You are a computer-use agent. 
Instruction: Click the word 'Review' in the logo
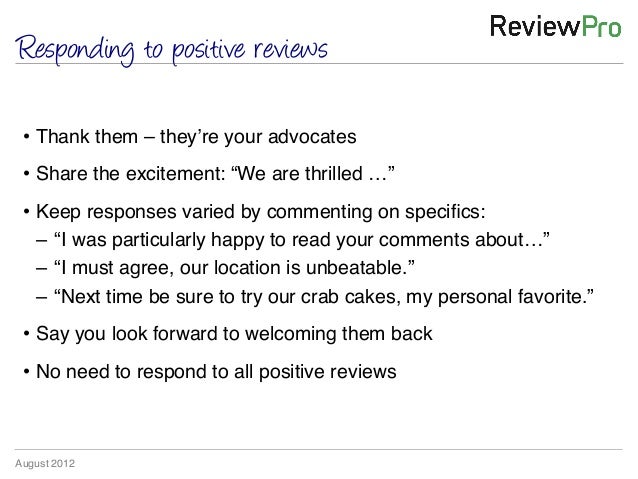pyautogui.click(x=535, y=26)
